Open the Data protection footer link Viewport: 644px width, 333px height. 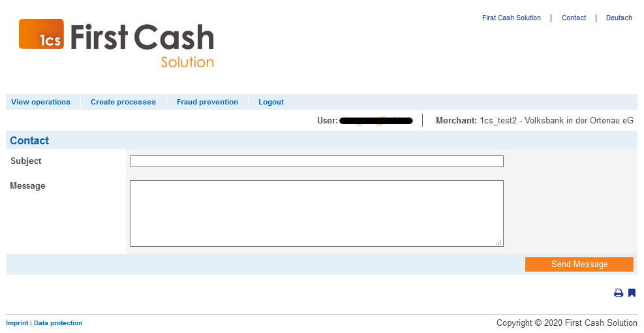tap(58, 323)
